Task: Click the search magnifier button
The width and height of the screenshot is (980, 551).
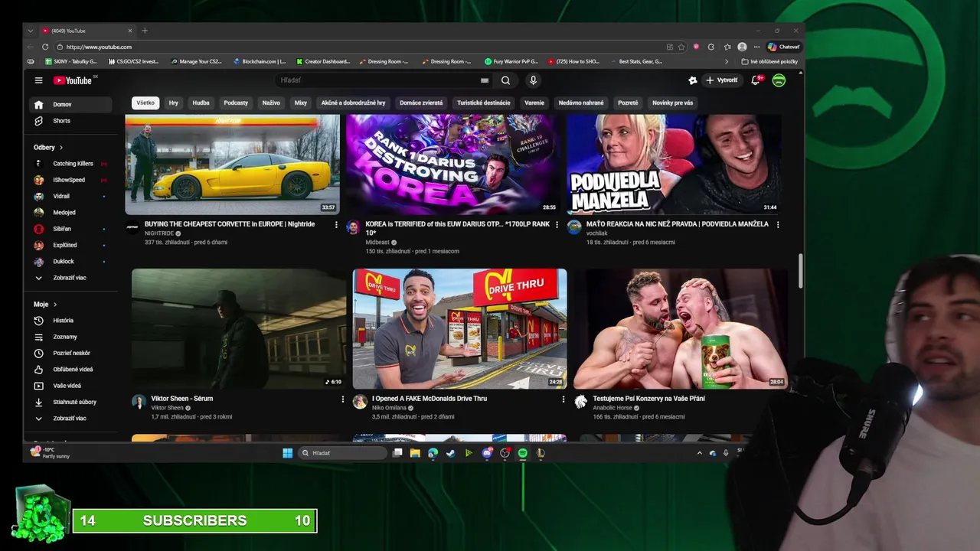Action: coord(505,80)
